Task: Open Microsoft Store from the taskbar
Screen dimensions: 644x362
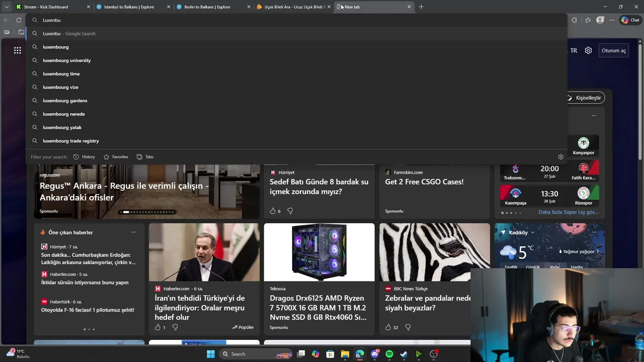Action: pyautogui.click(x=330, y=354)
